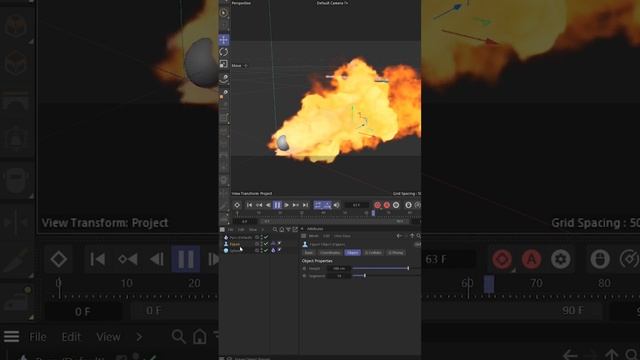The width and height of the screenshot is (640, 360).
Task: Click the record keyframe button in center panel
Action: pos(378,205)
